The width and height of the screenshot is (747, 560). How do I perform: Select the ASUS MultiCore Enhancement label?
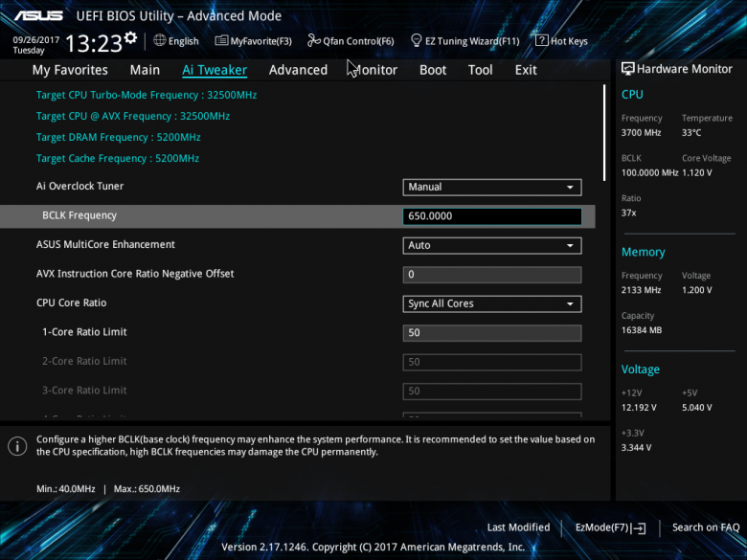(x=105, y=244)
